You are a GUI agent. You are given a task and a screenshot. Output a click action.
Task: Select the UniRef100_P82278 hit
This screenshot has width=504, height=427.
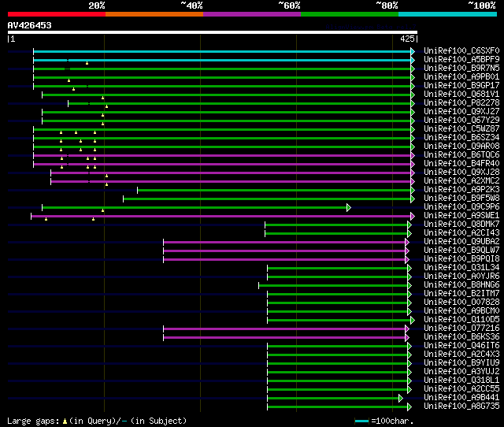(461, 103)
